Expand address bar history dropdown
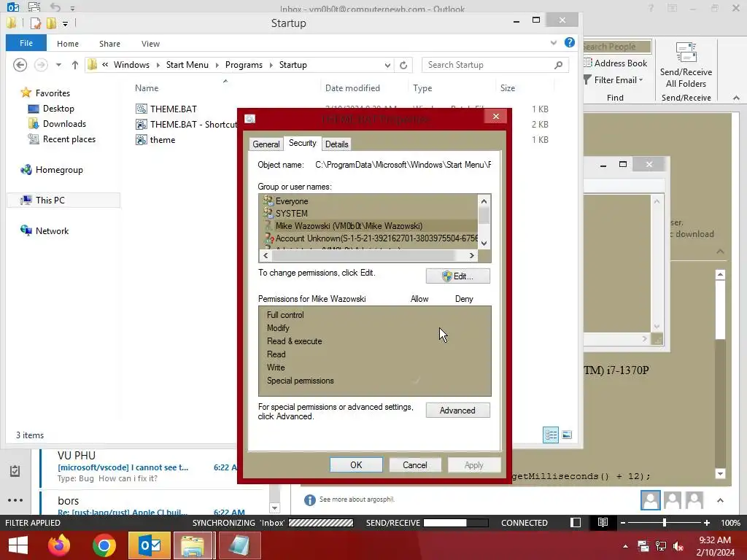 pos(388,65)
